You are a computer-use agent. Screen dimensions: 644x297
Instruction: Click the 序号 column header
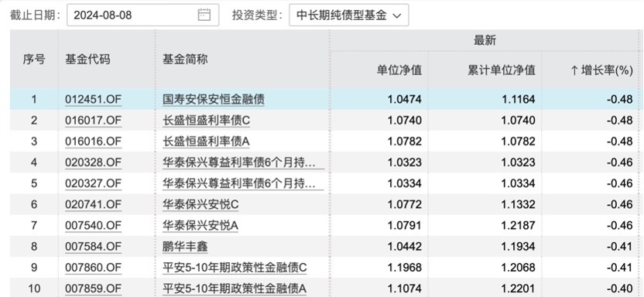[x=34, y=60]
